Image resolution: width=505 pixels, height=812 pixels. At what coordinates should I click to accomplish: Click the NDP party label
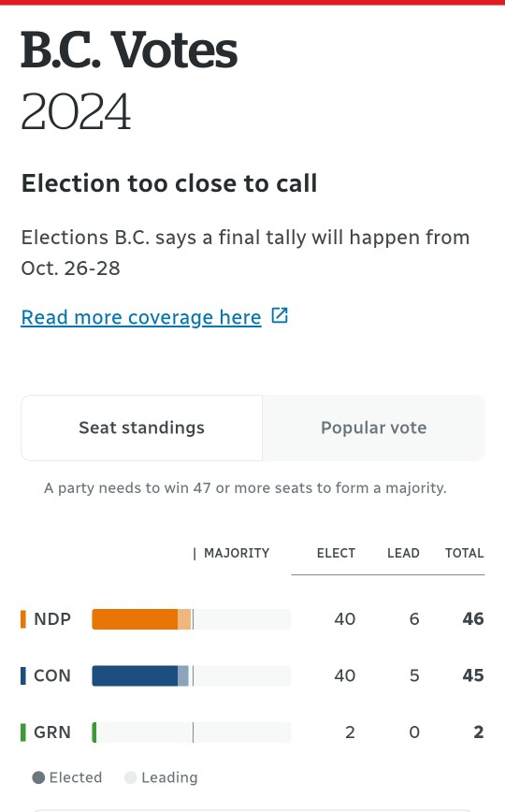tap(52, 619)
